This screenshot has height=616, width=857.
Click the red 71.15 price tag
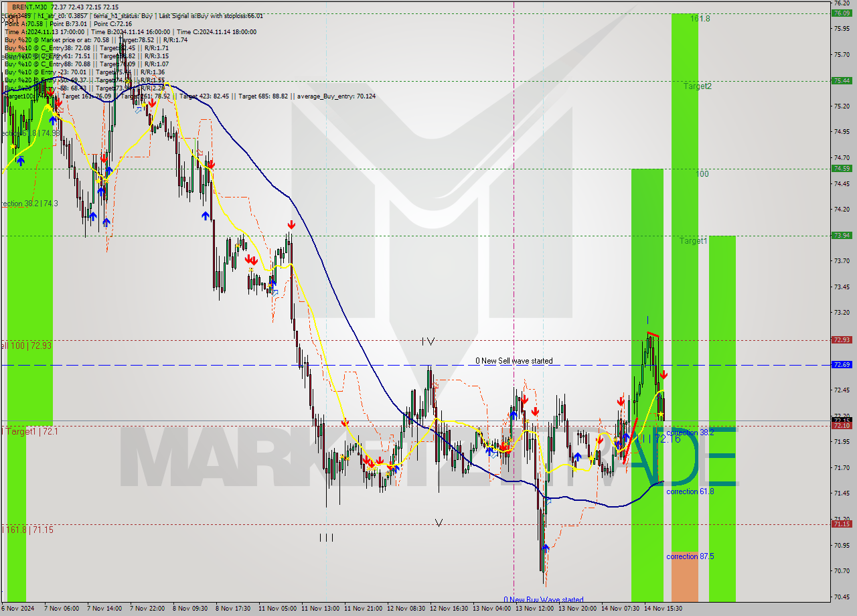pos(841,524)
